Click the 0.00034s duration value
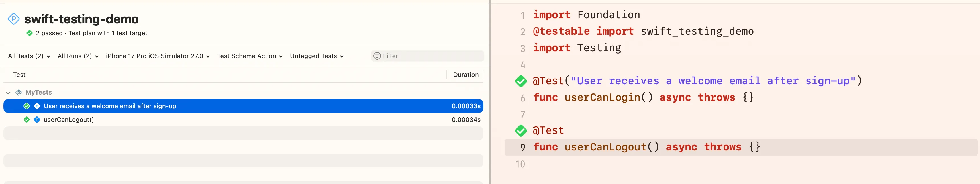 [466, 120]
